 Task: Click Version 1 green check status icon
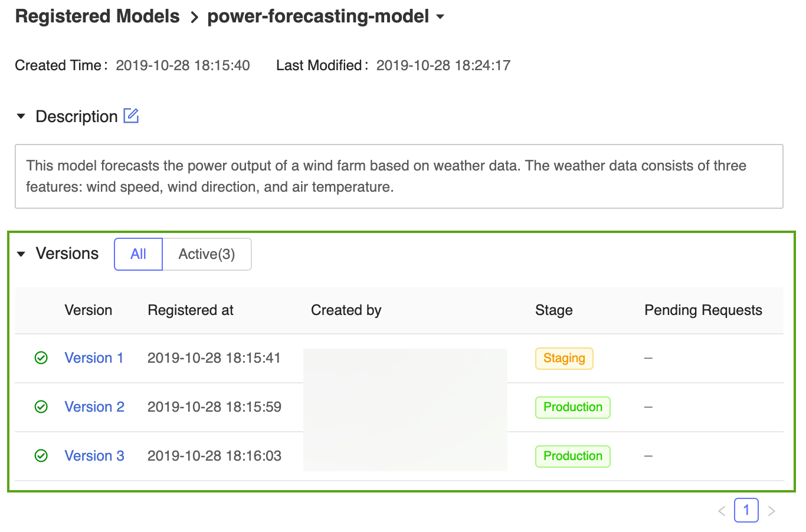pyautogui.click(x=41, y=358)
